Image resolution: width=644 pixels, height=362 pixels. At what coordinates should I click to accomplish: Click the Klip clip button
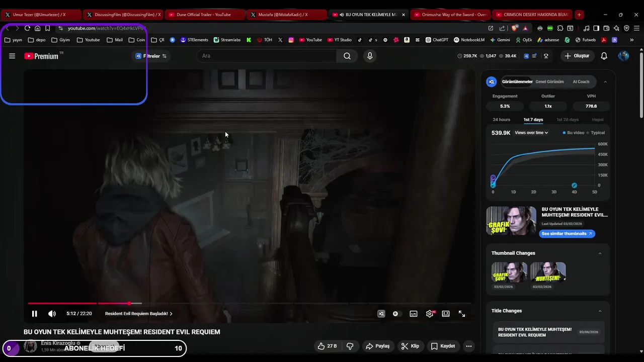[410, 346]
